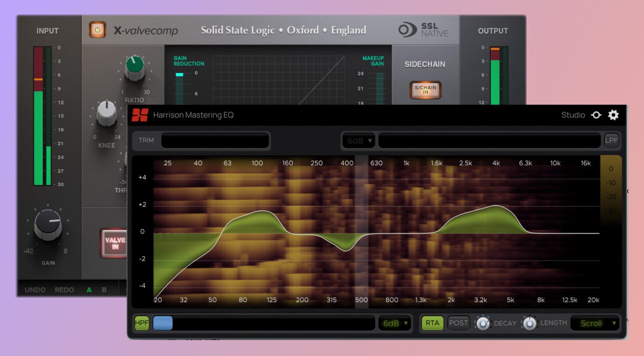The image size is (644, 356).
Task: Click the DECAY knob
Action: click(x=483, y=323)
